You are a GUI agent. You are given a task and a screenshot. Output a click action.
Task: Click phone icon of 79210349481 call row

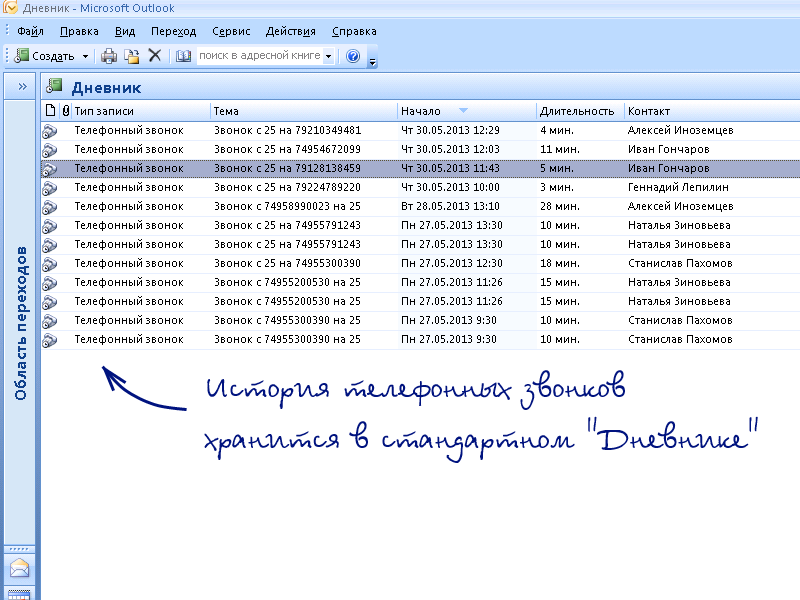[50, 131]
